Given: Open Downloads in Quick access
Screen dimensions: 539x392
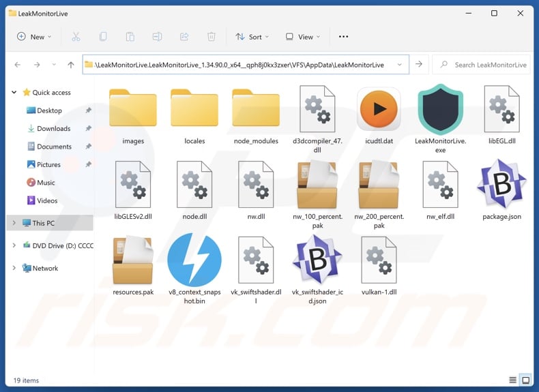Looking at the screenshot, I should click(x=49, y=128).
